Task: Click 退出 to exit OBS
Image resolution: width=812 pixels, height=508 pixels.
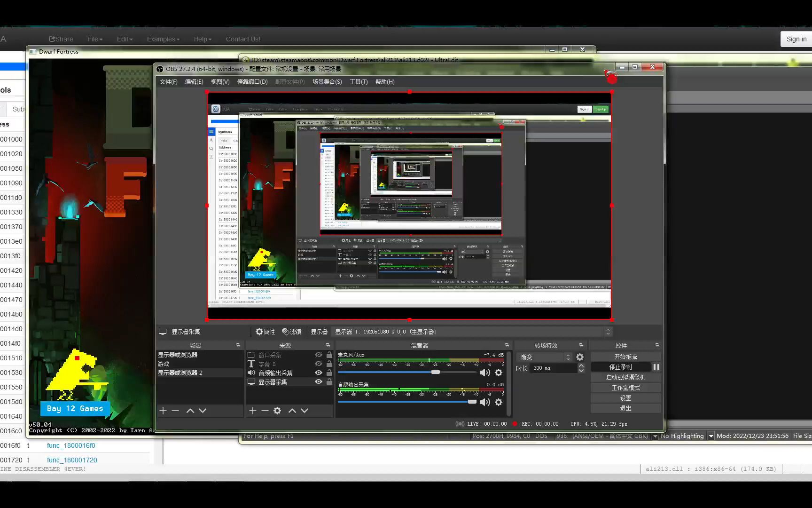Action: (x=625, y=408)
